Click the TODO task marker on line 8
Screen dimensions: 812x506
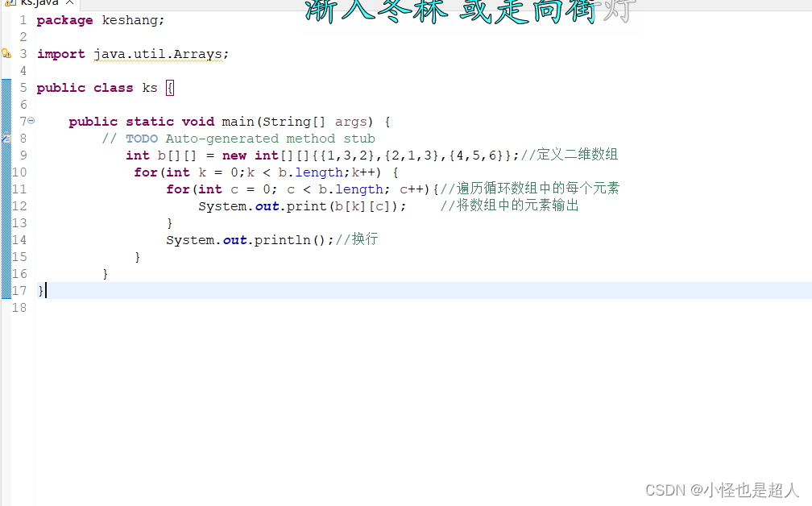[x=6, y=139]
